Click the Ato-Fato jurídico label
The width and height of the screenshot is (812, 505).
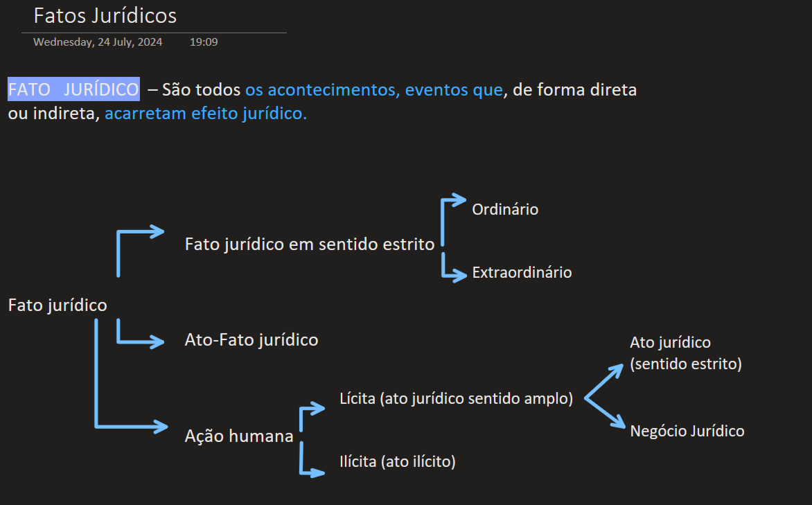[251, 339]
